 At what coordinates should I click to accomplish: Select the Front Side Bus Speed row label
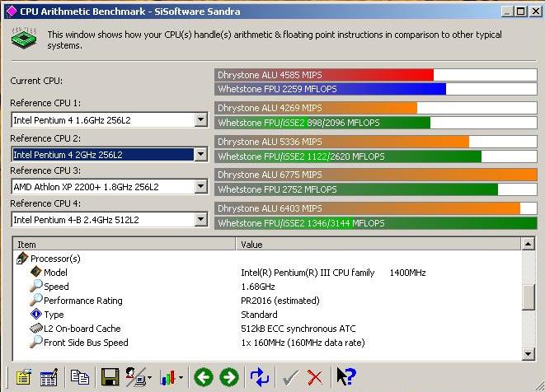pos(86,343)
